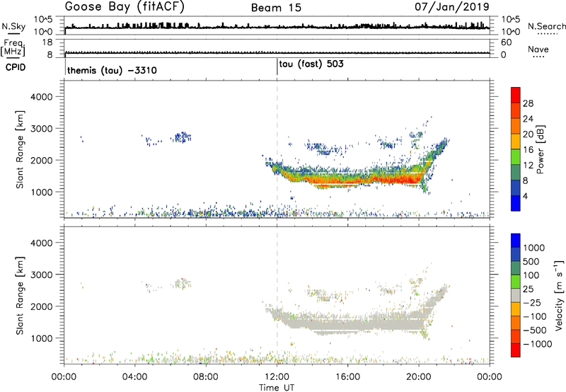Click '4000' range tick on power panel
Screen dimensions: 566x392
(42, 97)
